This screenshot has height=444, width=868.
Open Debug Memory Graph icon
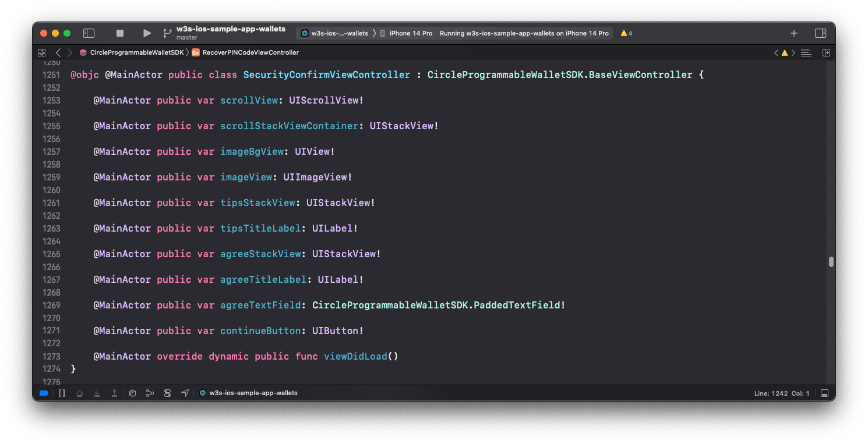150,393
